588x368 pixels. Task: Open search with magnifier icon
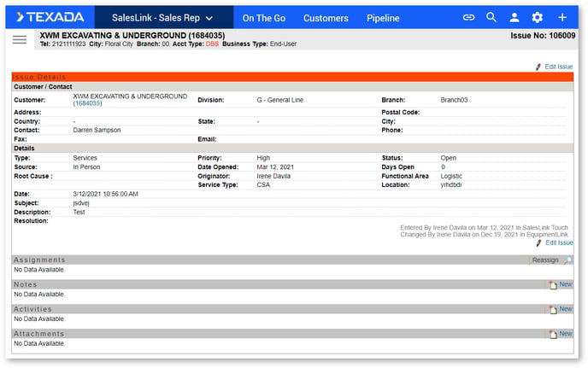click(491, 17)
